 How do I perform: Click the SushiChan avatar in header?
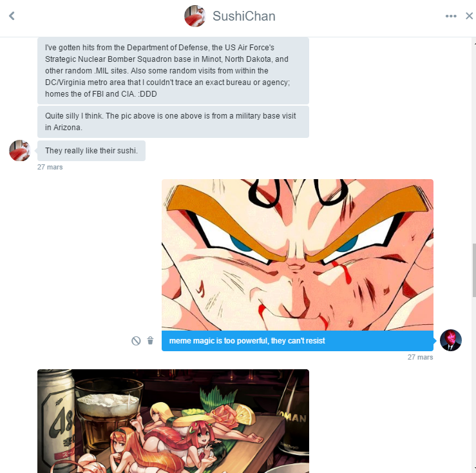tap(195, 16)
